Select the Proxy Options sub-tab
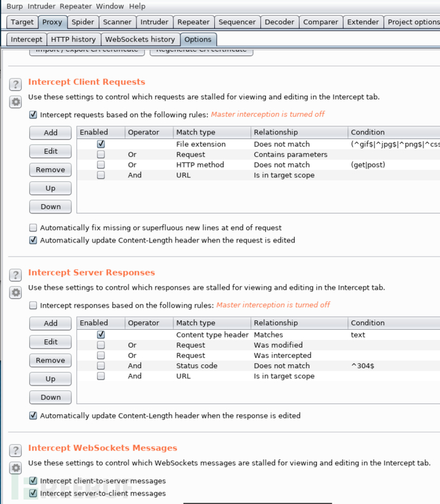440x504 pixels. [x=198, y=39]
